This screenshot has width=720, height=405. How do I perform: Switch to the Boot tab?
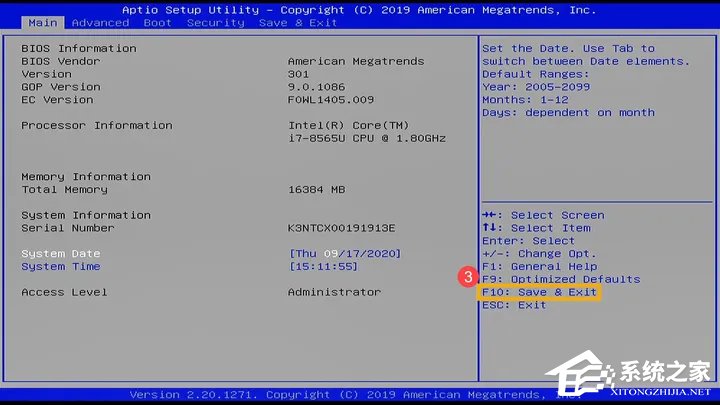157,22
